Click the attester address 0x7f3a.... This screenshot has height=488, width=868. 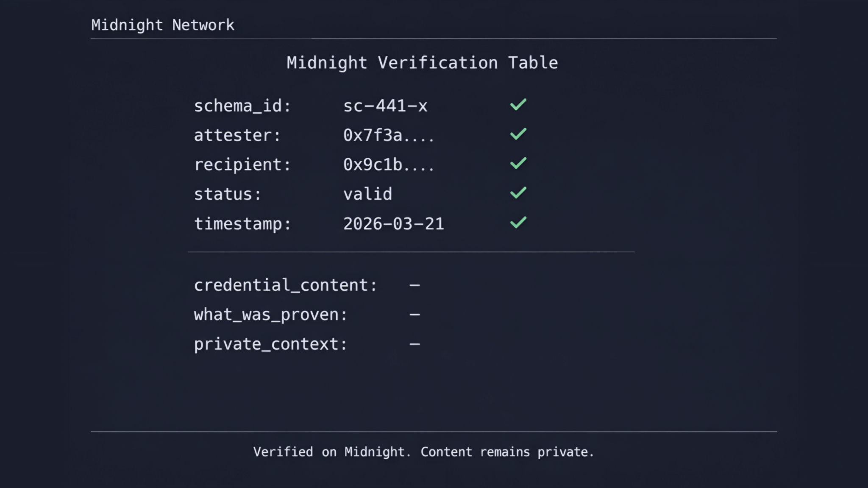[388, 135]
